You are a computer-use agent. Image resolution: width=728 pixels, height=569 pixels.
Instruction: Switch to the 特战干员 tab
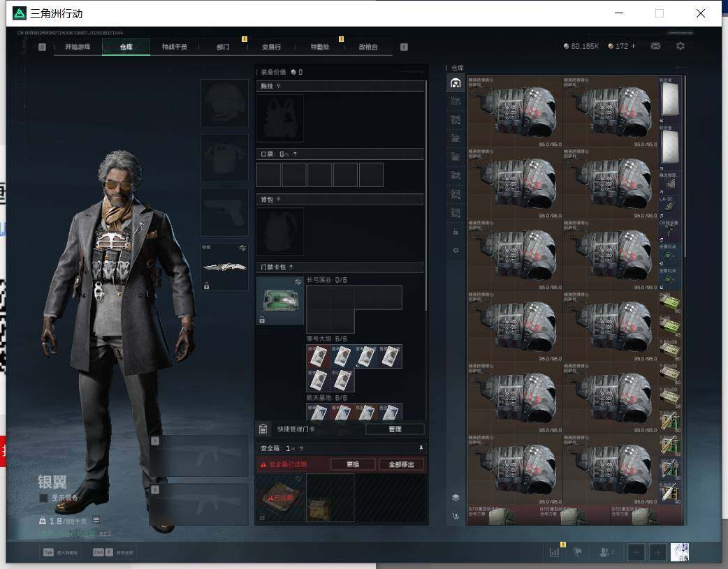click(175, 47)
